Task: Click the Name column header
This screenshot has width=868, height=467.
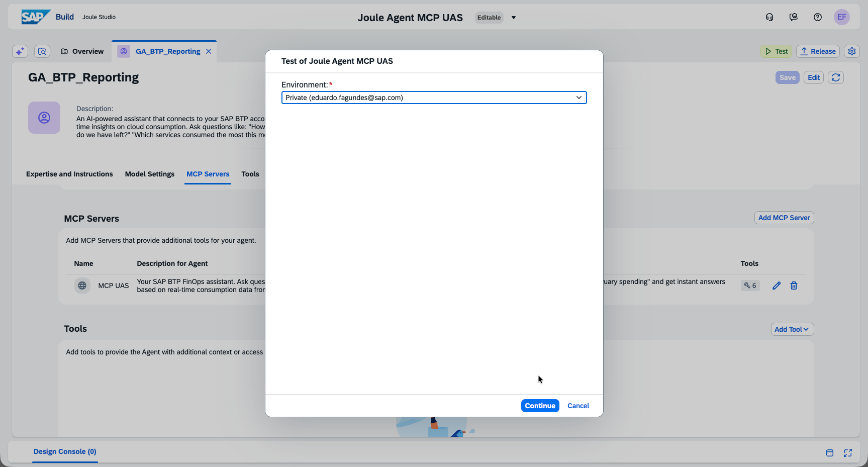Action: (x=83, y=263)
